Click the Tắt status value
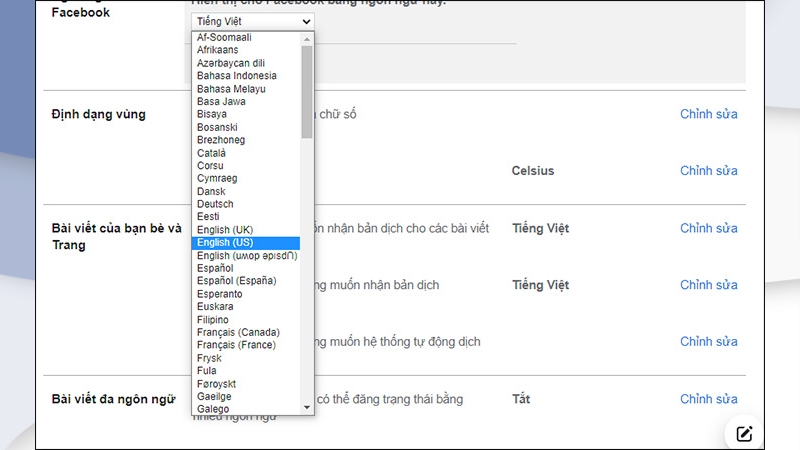Viewport: 800px width, 450px height. point(521,399)
